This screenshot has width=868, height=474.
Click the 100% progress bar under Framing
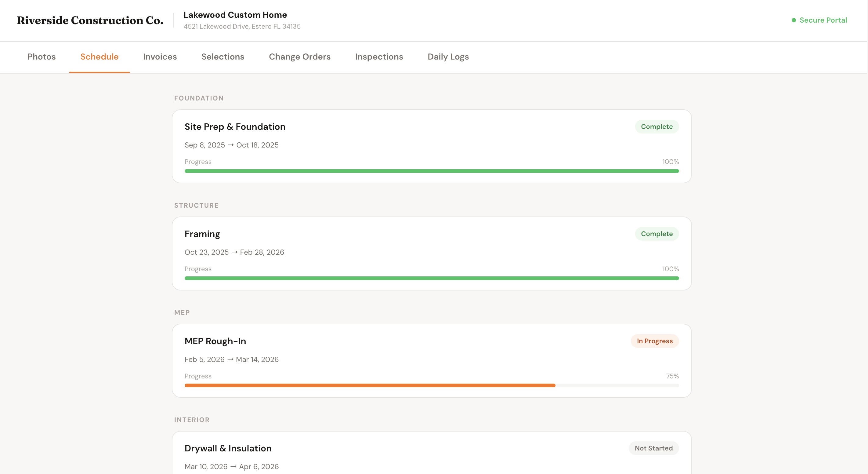click(431, 278)
